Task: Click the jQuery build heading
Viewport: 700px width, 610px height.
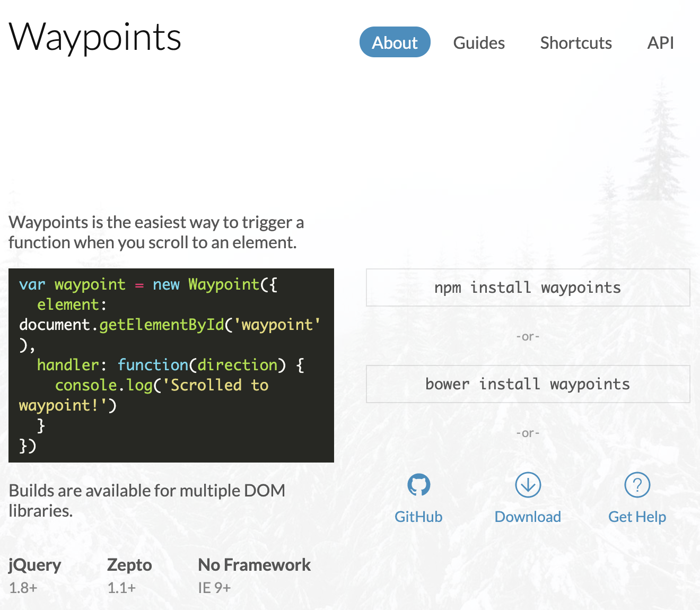Action: click(x=35, y=565)
